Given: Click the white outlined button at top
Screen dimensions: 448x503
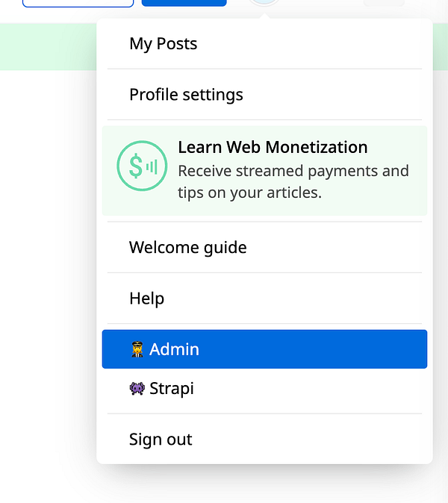Looking at the screenshot, I should pos(78,3).
